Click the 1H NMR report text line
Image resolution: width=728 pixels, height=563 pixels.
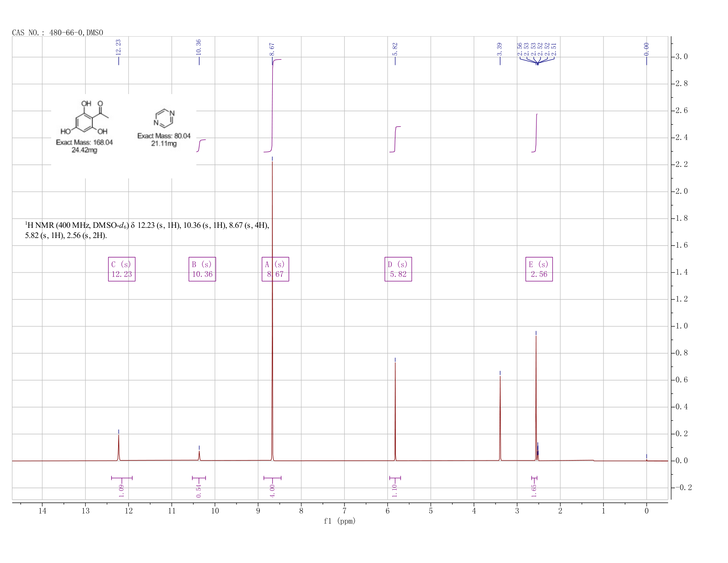[147, 230]
